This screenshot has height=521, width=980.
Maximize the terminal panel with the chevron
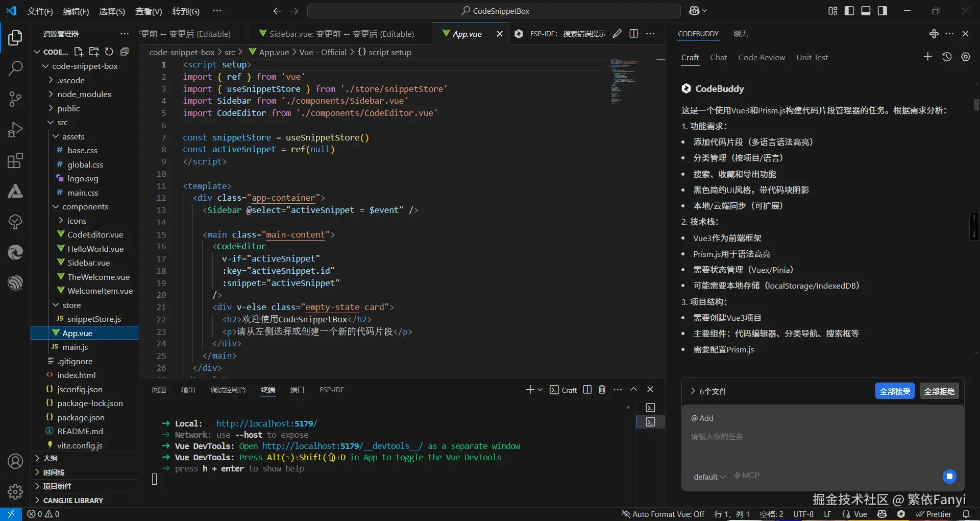click(633, 390)
